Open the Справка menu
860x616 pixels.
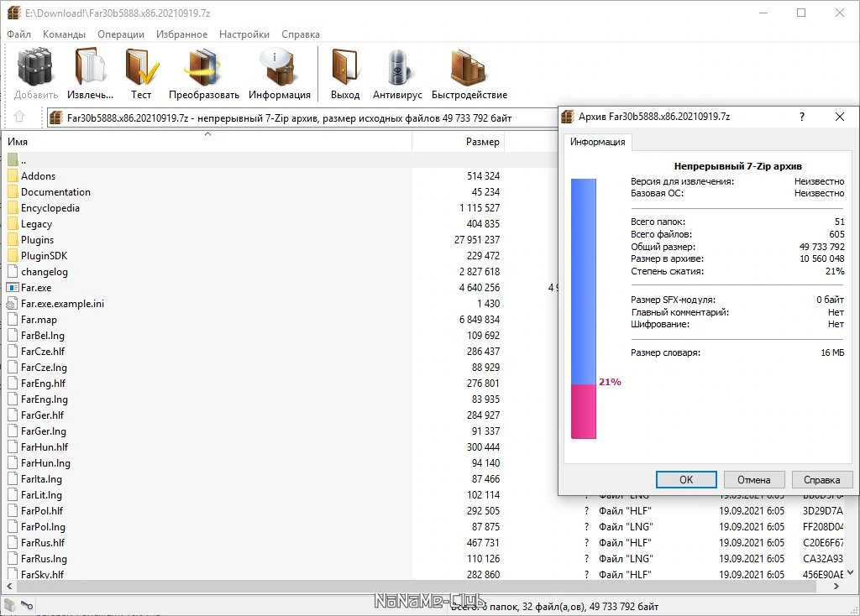point(301,34)
